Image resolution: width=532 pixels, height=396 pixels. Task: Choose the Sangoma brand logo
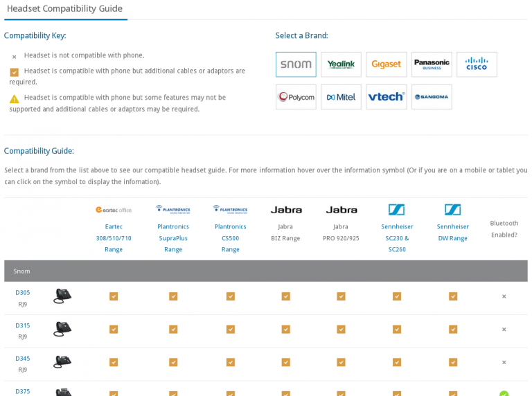click(x=432, y=97)
